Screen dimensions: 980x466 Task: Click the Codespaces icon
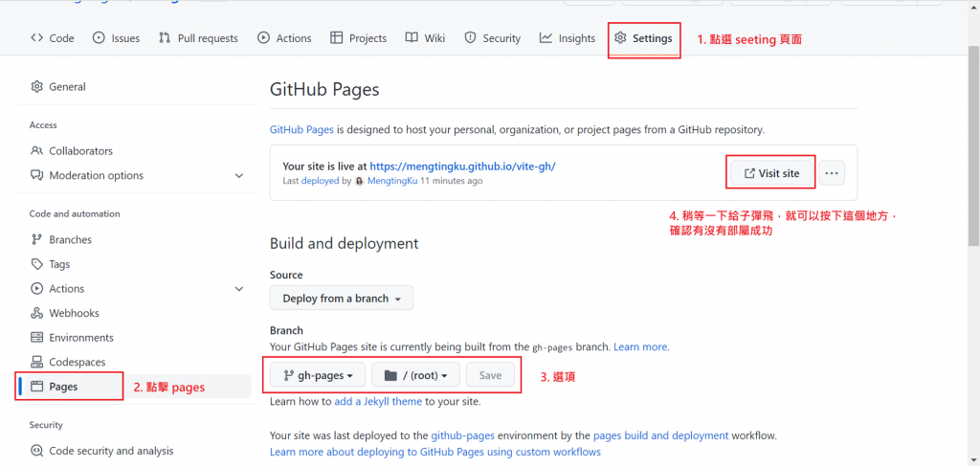(37, 363)
